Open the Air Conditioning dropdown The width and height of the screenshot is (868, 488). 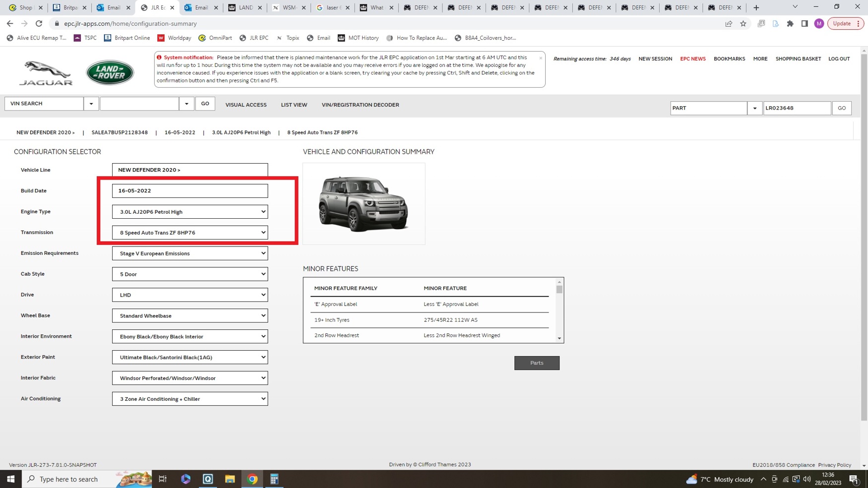(x=190, y=399)
